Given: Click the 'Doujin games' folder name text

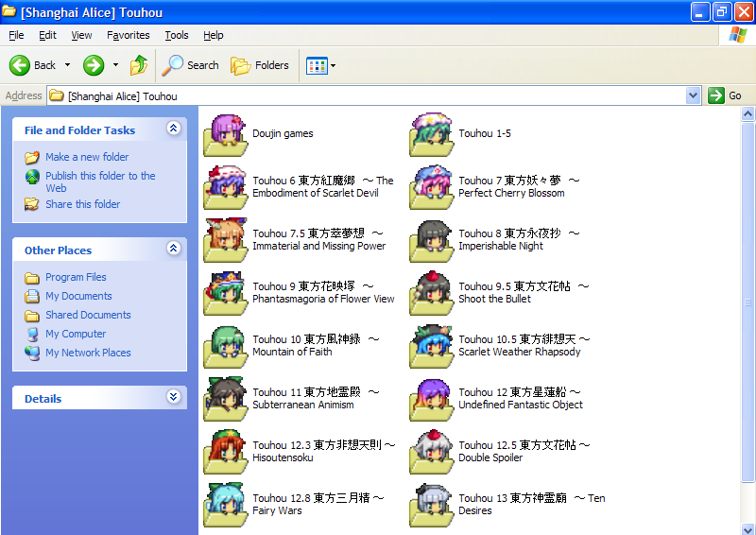Looking at the screenshot, I should (283, 133).
